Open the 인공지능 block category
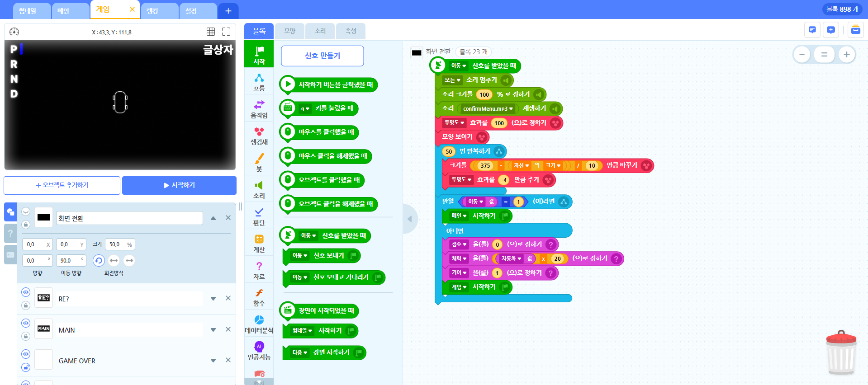This screenshot has height=385, width=868. pyautogui.click(x=259, y=351)
